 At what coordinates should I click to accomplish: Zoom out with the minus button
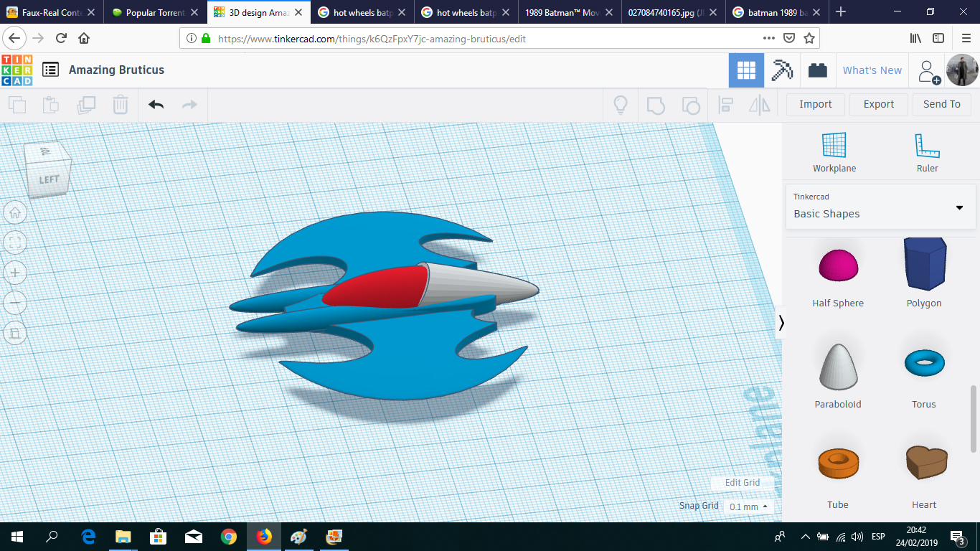click(x=15, y=303)
